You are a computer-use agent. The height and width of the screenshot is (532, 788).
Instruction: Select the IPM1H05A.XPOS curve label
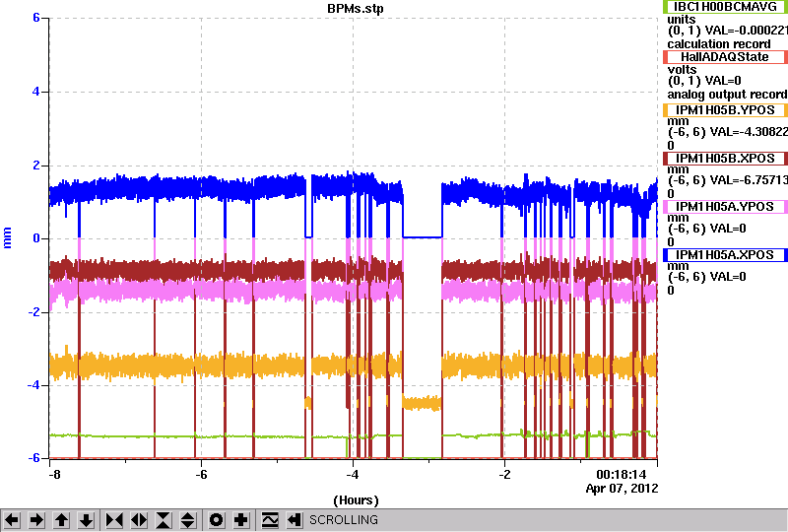[725, 255]
